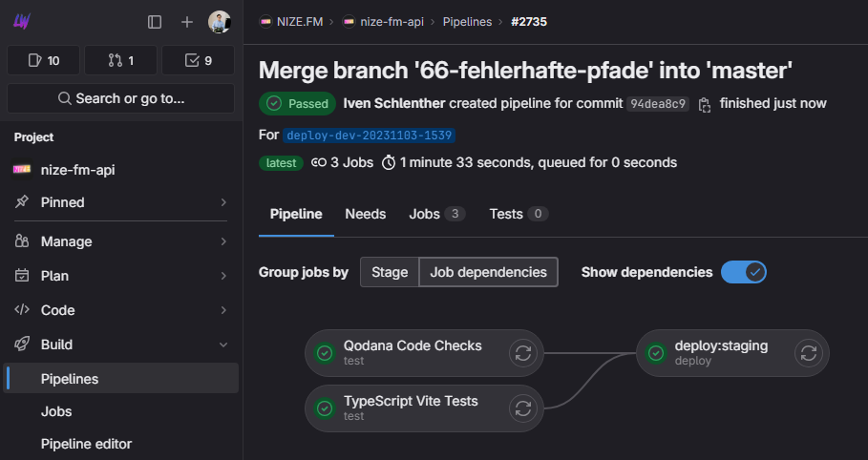Toggle the Show dependencies switch

(743, 272)
